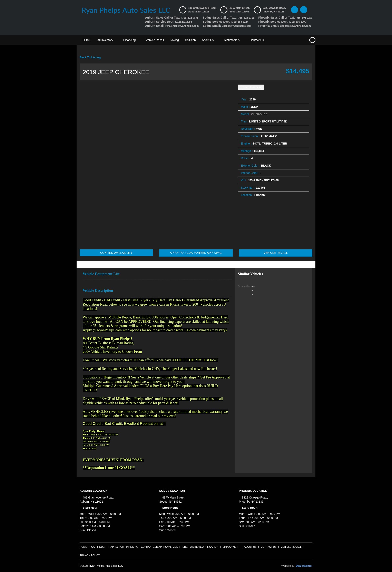Click the footer HOME link
The height and width of the screenshot is (572, 392).
point(83,547)
